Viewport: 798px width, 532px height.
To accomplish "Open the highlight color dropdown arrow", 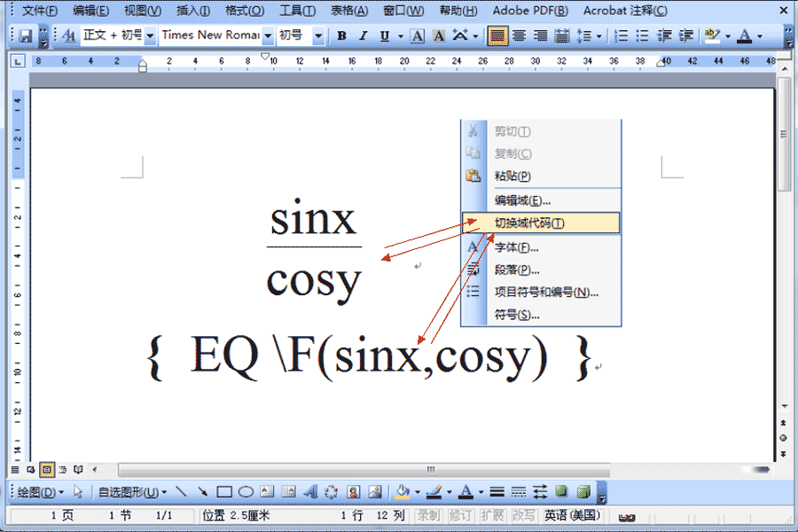I will (x=728, y=36).
